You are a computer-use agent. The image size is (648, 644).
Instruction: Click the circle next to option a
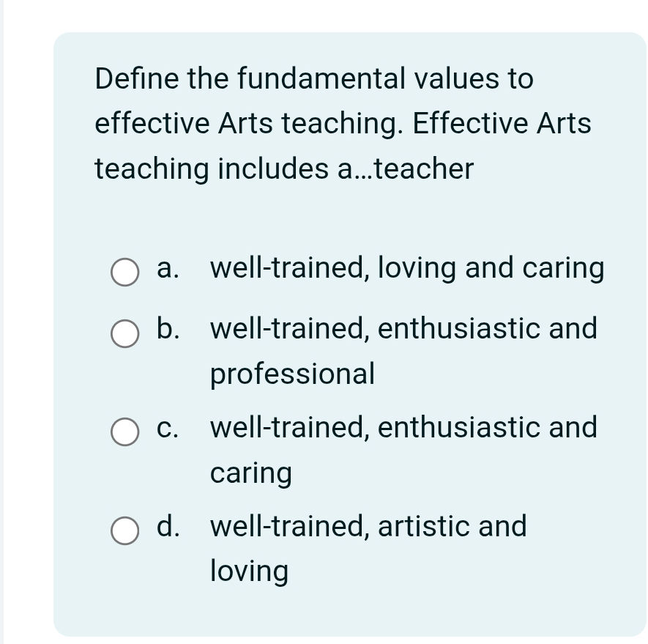coord(125,273)
